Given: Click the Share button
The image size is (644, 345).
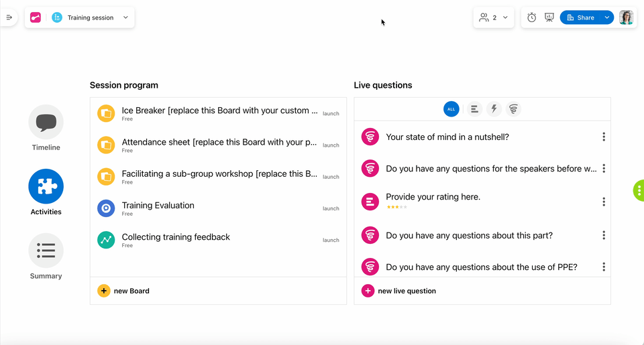Looking at the screenshot, I should click(x=580, y=17).
